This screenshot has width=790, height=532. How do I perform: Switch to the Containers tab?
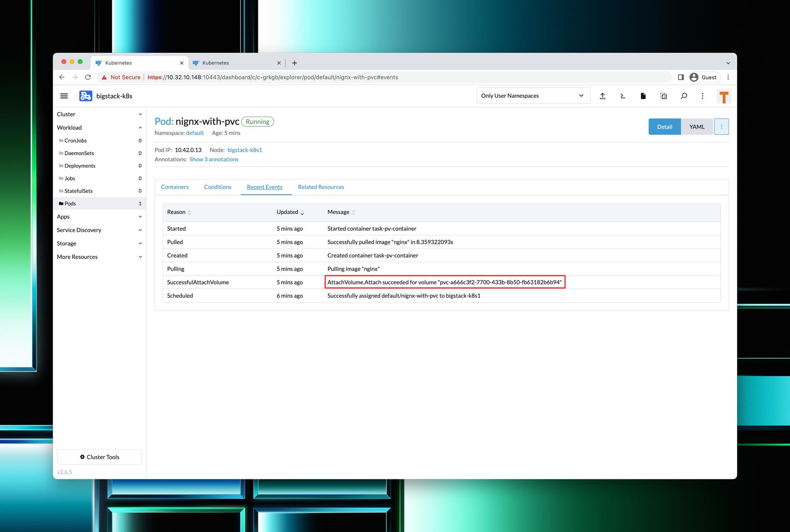(x=175, y=187)
